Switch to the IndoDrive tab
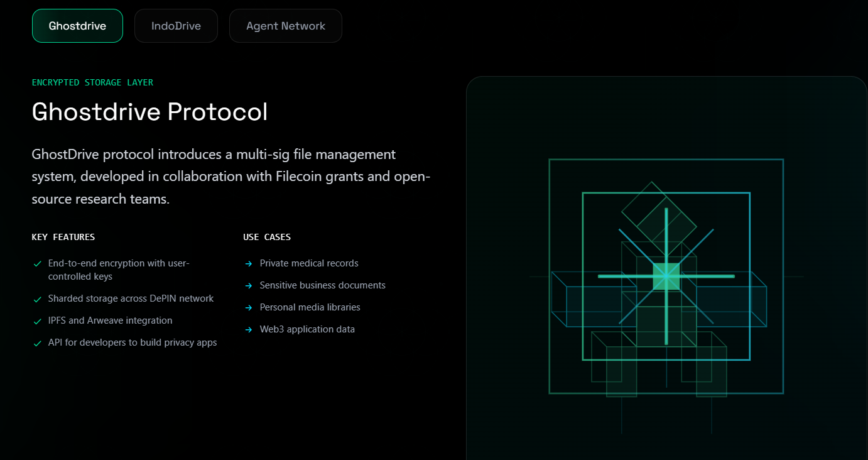This screenshot has width=868, height=460. pyautogui.click(x=176, y=26)
